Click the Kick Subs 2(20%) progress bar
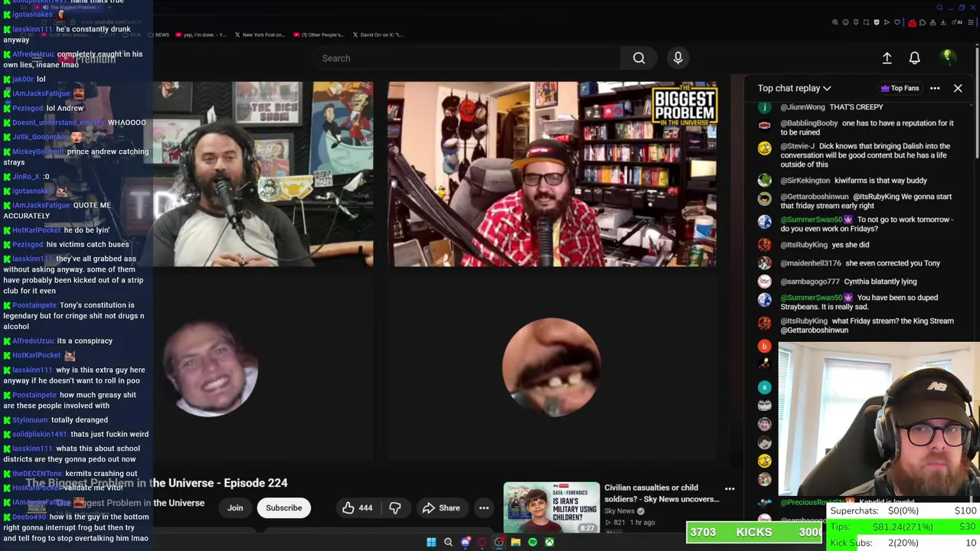980x551 pixels. 903,543
